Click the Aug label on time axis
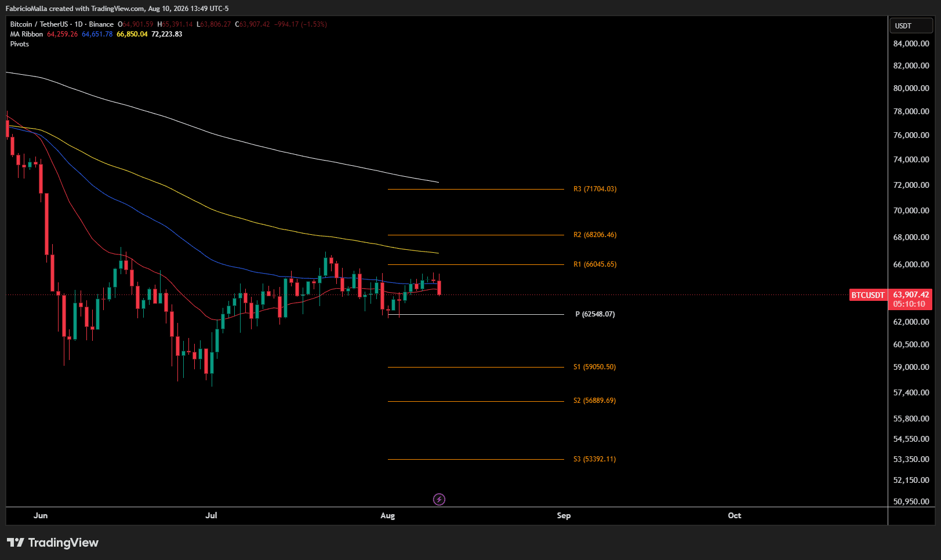Screen dimensions: 941x560 387,515
